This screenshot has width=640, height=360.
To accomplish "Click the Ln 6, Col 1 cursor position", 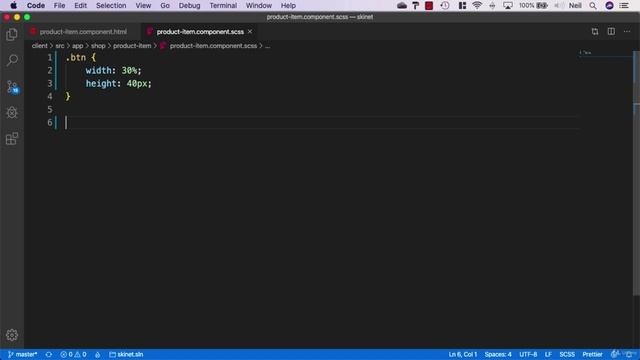I will pos(462,354).
